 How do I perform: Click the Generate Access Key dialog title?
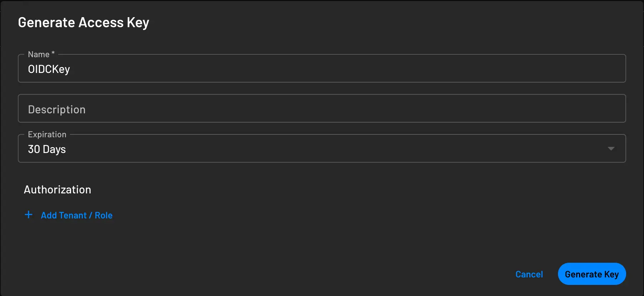pyautogui.click(x=84, y=22)
